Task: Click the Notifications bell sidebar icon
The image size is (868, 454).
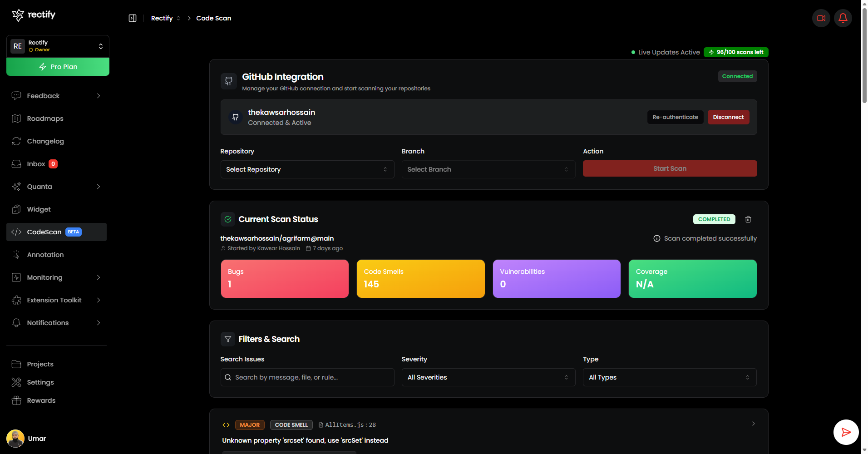Action: [x=16, y=323]
